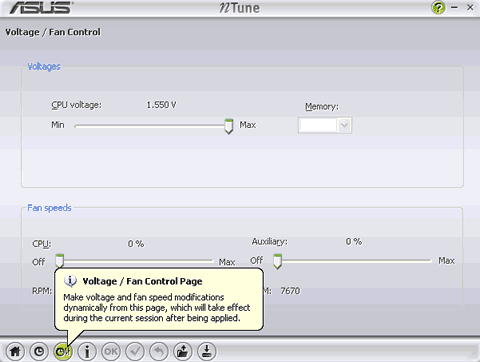Click the Max label of CPU voltage slider
Screen dimensions: 480x362
(248, 125)
